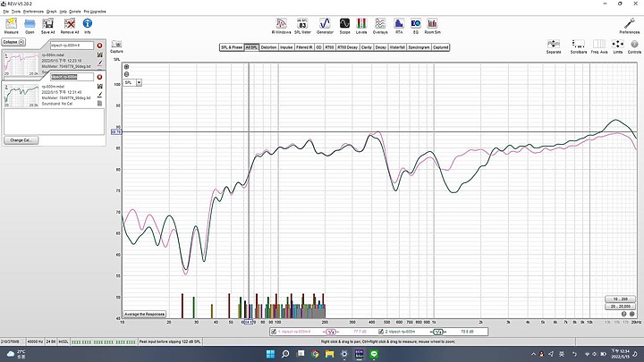Collapse the measurements panel
Image resolution: width=644 pixels, height=362 pixels.
(13, 42)
